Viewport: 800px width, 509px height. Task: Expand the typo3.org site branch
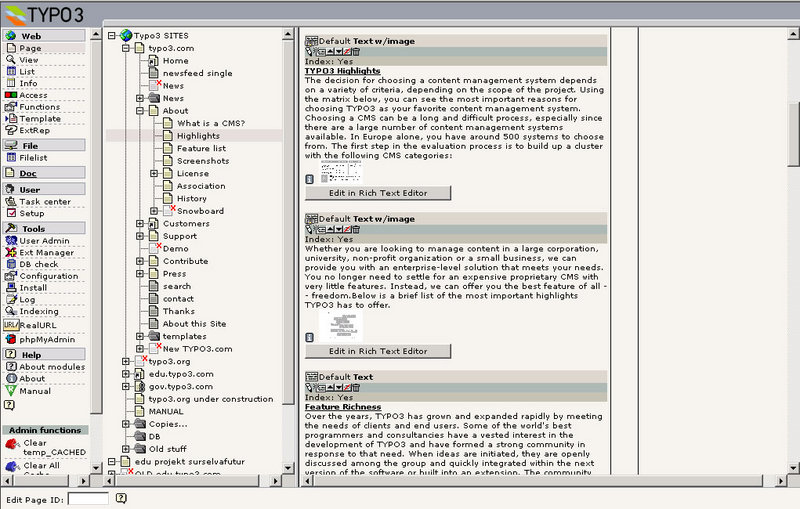pos(126,361)
